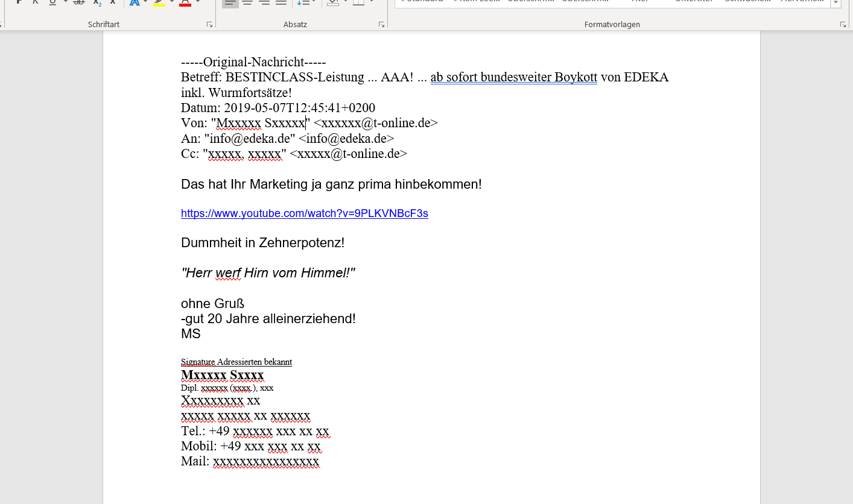Screen dimensions: 853x504
Task: Open the YouTube link in the document
Action: [304, 213]
